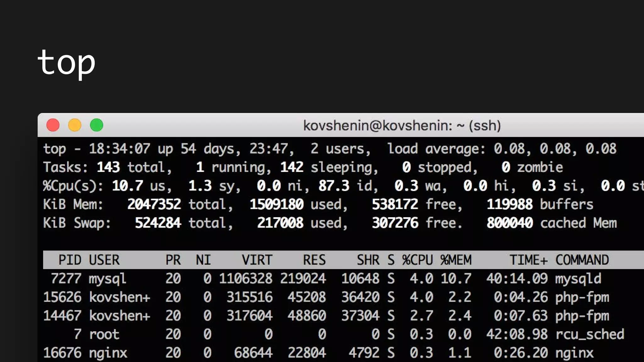The image size is (644, 362).
Task: Click the %MEM column header
Action: pyautogui.click(x=456, y=260)
